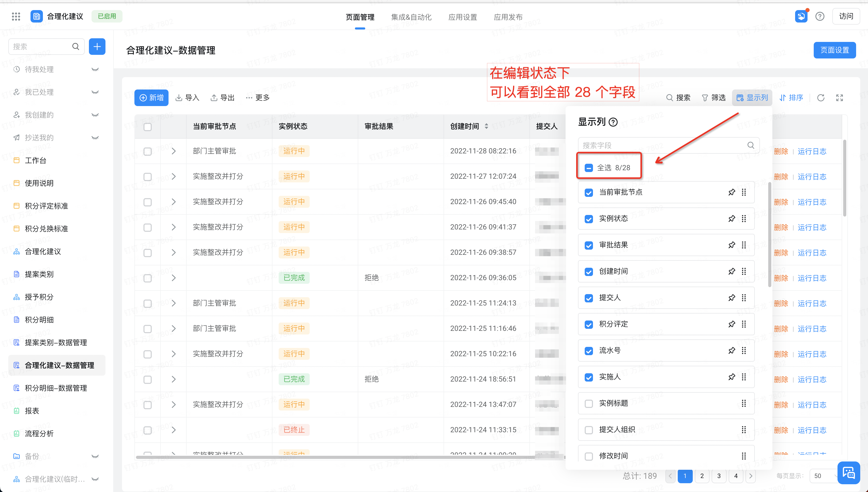Open the 更多 actions menu
The image size is (868, 492).
click(258, 98)
